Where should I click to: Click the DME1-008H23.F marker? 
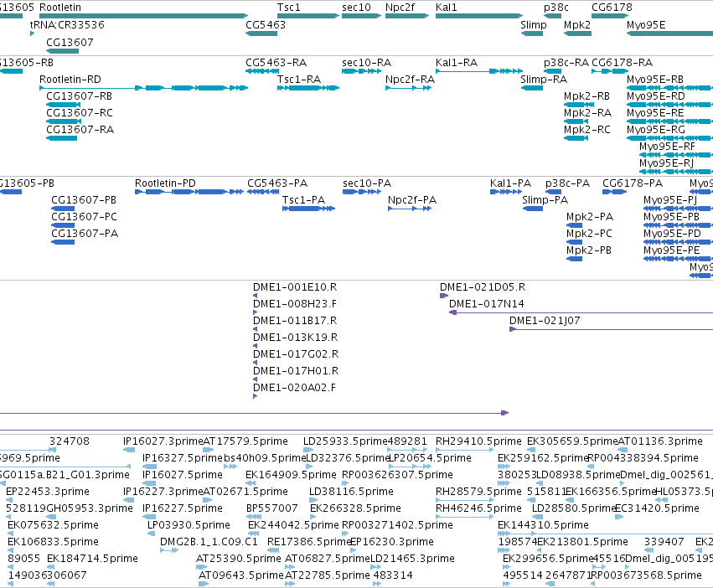coord(255,313)
